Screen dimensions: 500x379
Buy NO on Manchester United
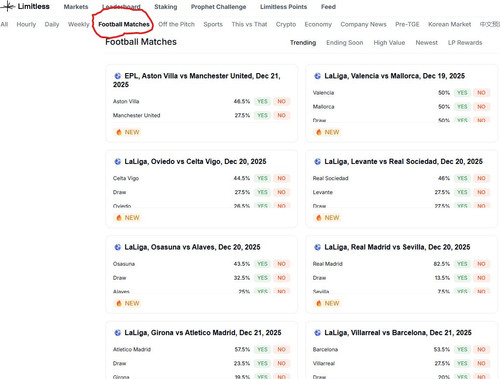point(281,115)
